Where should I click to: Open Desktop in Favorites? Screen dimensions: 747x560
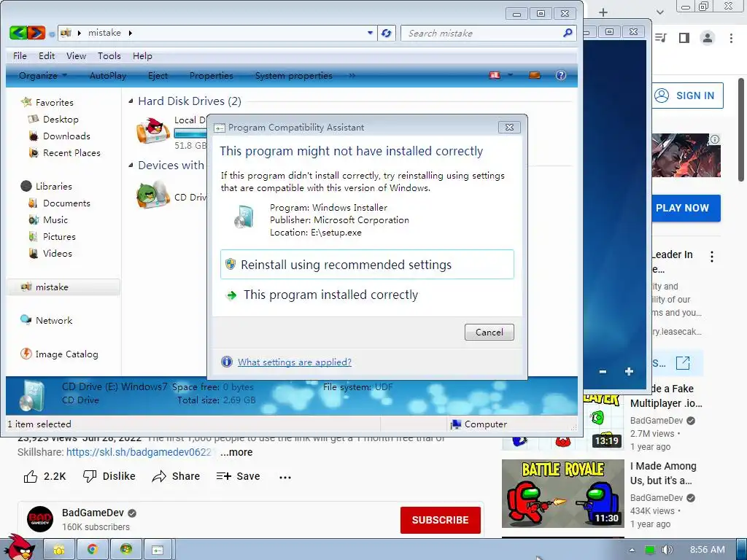point(61,119)
